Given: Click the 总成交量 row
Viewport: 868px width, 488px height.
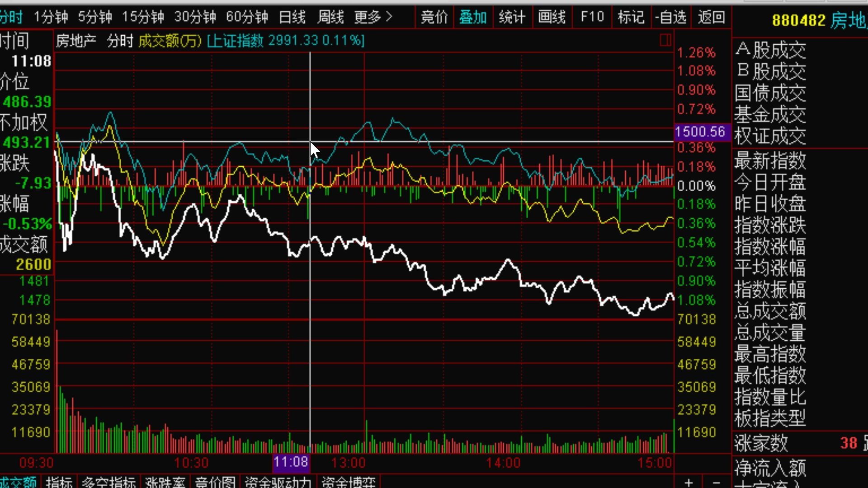Looking at the screenshot, I should (x=770, y=333).
